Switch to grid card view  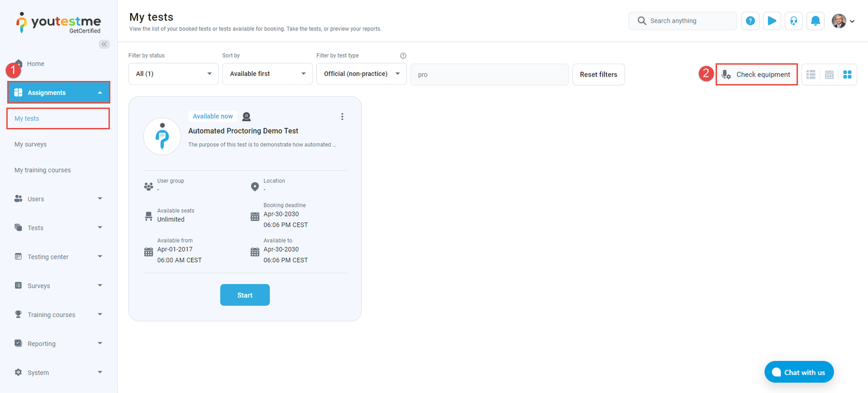tap(847, 75)
